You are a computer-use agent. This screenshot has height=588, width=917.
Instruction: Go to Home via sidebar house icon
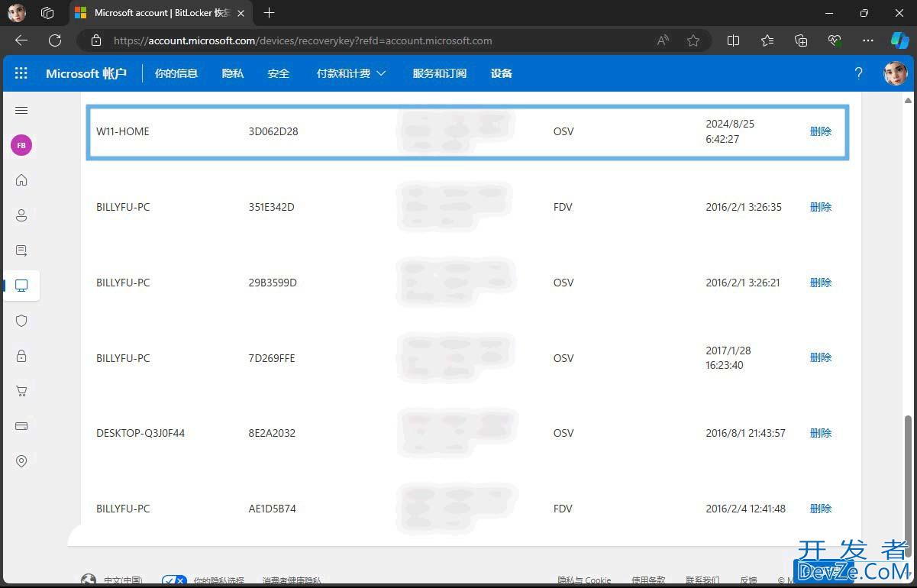point(21,180)
